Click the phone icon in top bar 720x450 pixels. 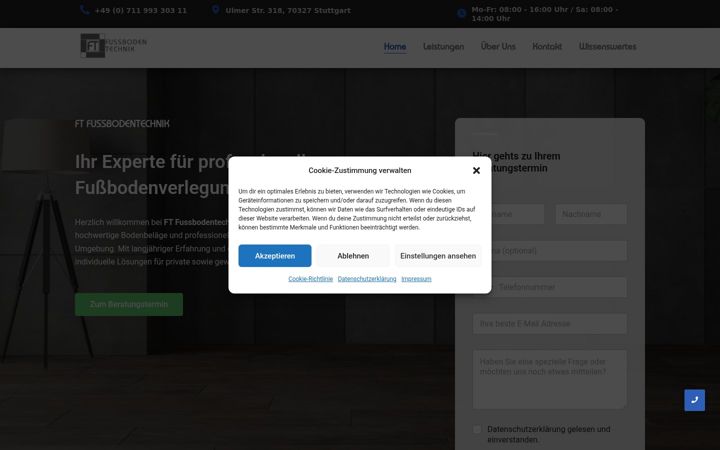[84, 10]
